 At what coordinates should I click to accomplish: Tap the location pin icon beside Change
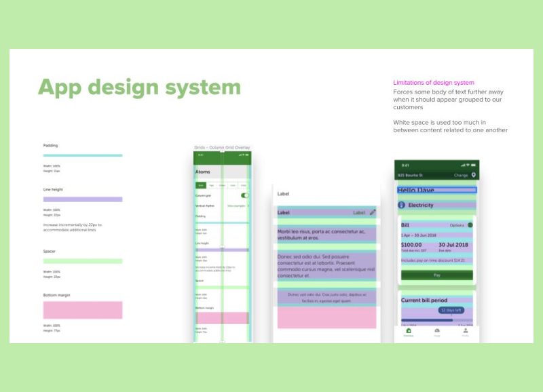click(x=473, y=175)
